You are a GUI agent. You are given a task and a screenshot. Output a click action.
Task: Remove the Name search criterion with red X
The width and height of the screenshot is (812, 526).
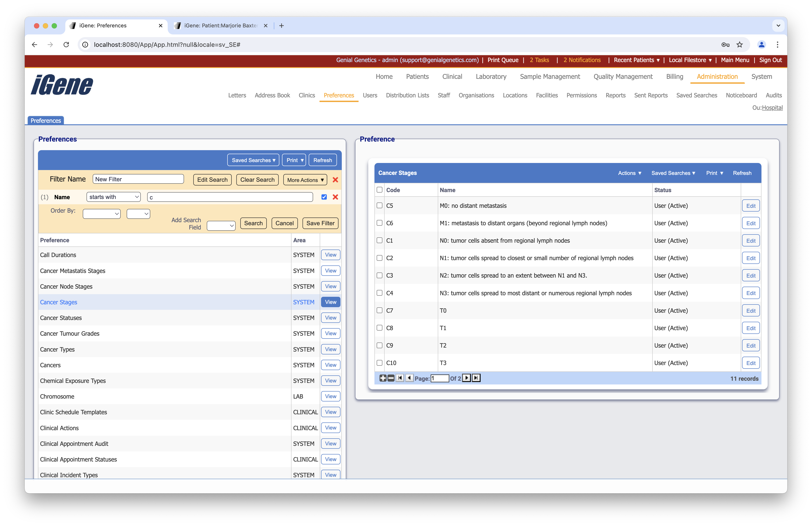(x=335, y=197)
